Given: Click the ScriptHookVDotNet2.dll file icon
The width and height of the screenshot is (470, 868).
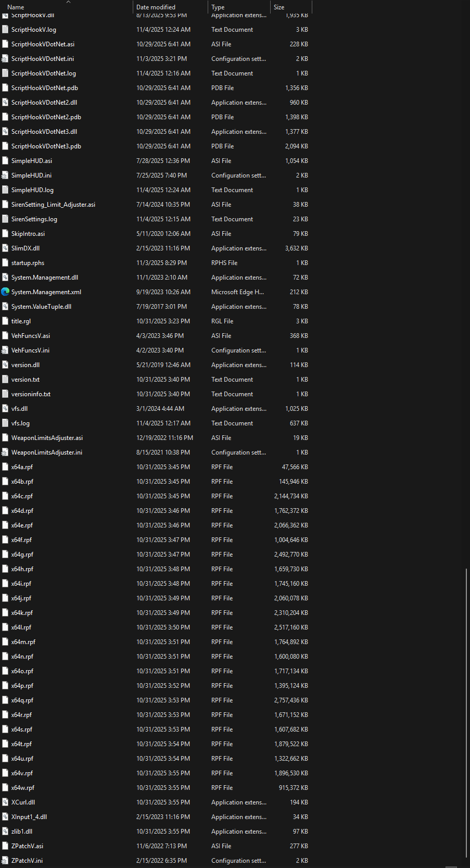Looking at the screenshot, I should point(5,103).
